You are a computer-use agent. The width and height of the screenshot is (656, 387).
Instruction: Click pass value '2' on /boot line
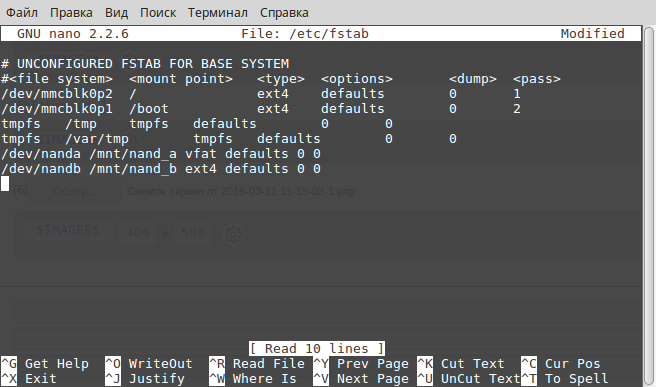coord(517,109)
